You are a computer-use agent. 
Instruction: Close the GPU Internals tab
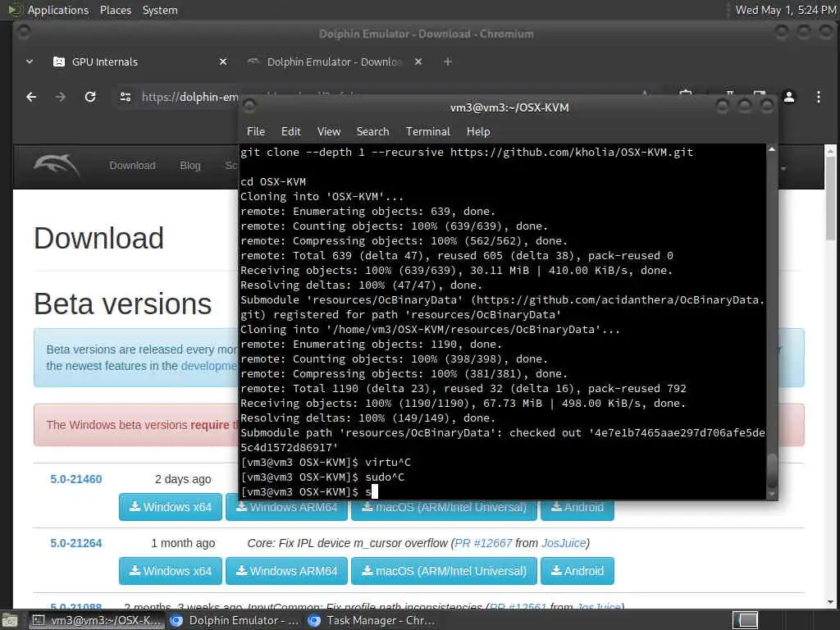(x=223, y=62)
